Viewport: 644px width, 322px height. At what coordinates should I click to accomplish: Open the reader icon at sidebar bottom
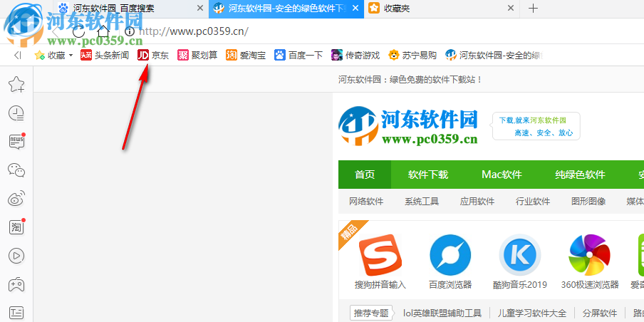click(x=16, y=313)
